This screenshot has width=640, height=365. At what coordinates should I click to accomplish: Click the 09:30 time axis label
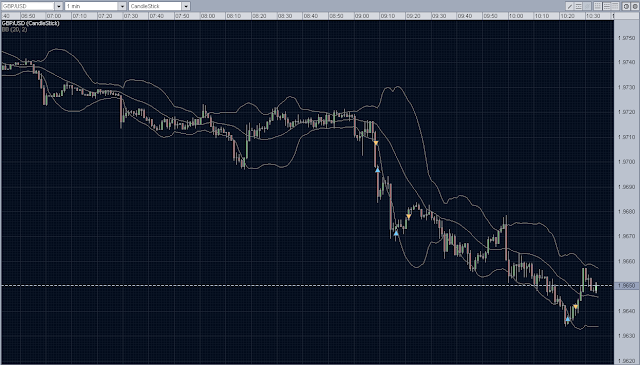(x=439, y=16)
